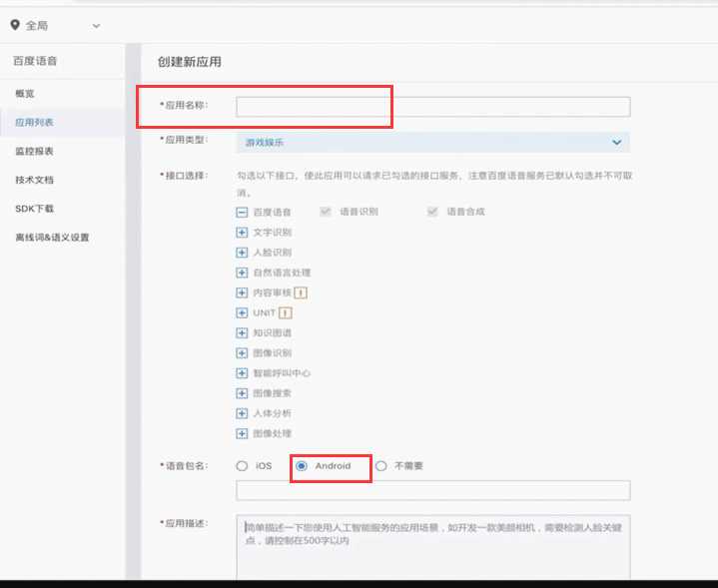Open 技术文档 from the sidebar

pyautogui.click(x=34, y=180)
